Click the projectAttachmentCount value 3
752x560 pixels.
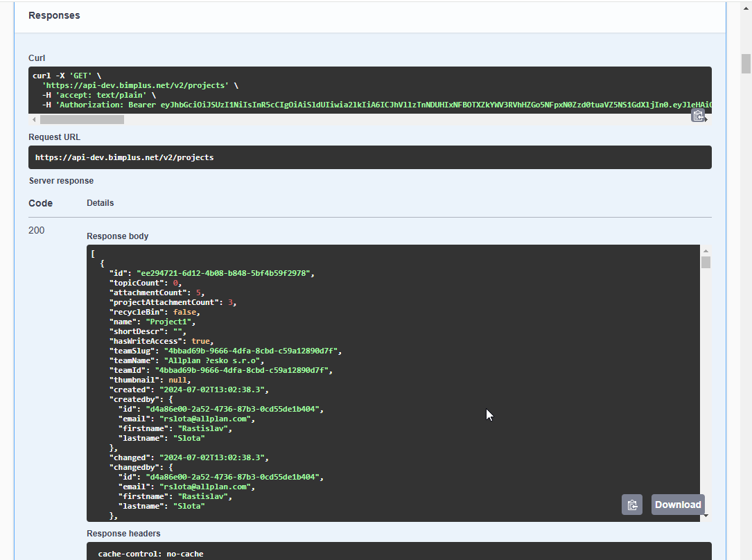tap(230, 303)
